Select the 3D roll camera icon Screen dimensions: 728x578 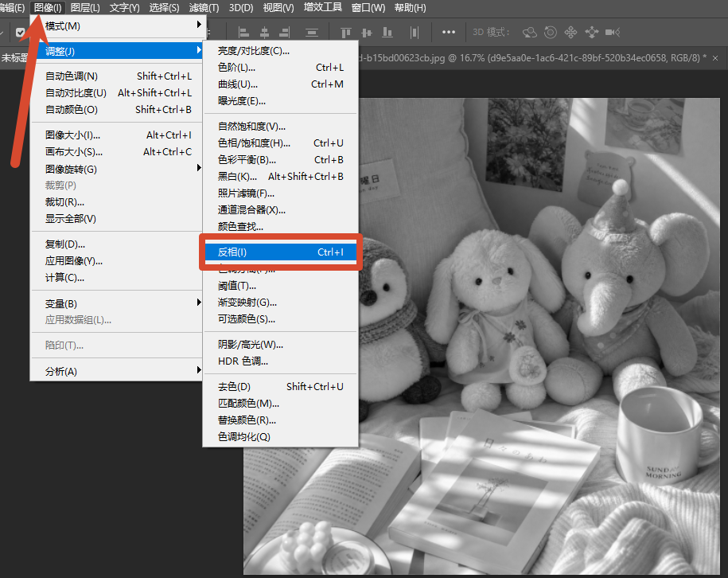click(x=551, y=32)
